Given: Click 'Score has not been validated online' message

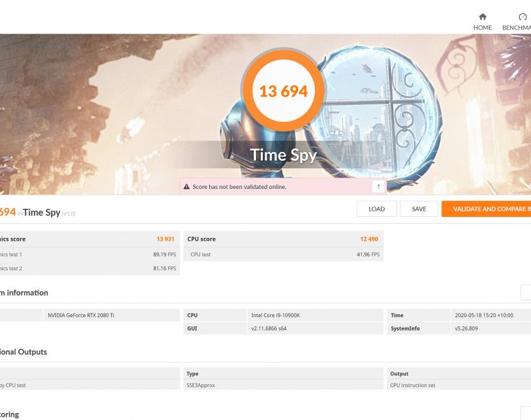Looking at the screenshot, I should (239, 187).
